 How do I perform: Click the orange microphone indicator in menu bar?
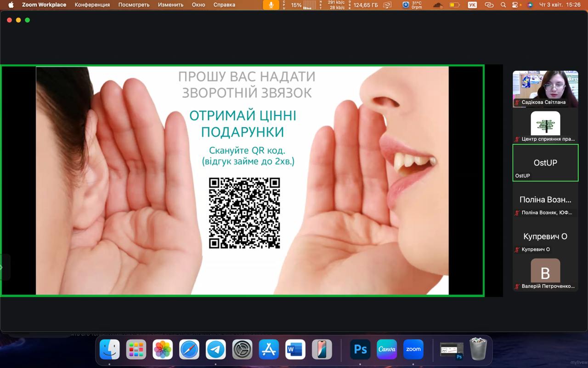pos(271,5)
